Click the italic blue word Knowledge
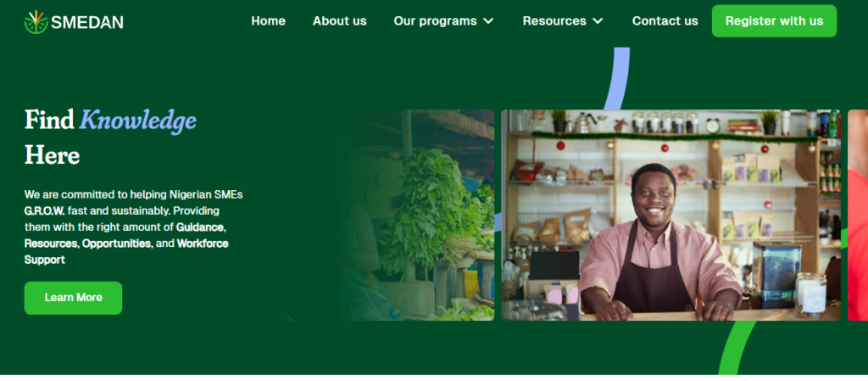Screen dimensions: 868x381 click(x=138, y=120)
